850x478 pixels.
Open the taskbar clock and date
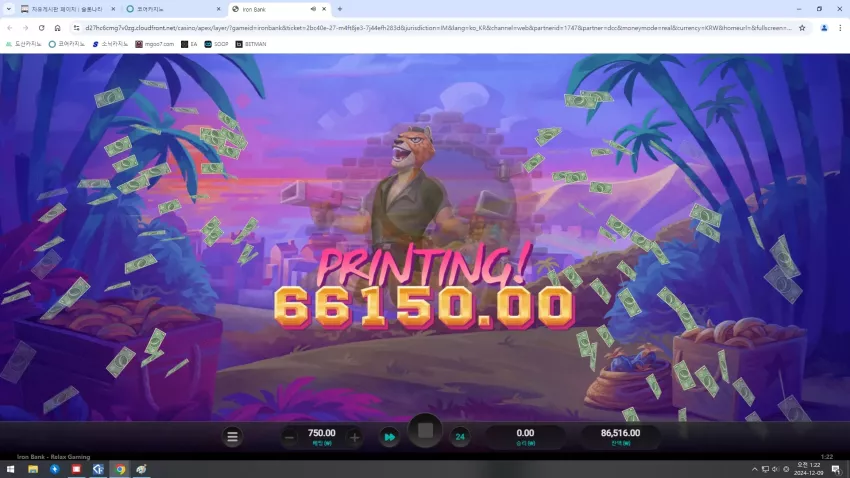click(808, 469)
